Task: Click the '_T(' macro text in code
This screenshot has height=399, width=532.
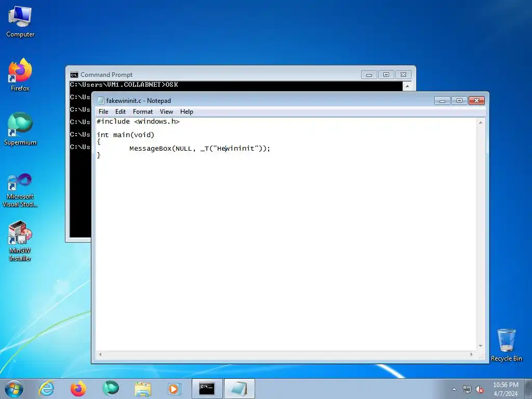Action: tap(207, 149)
